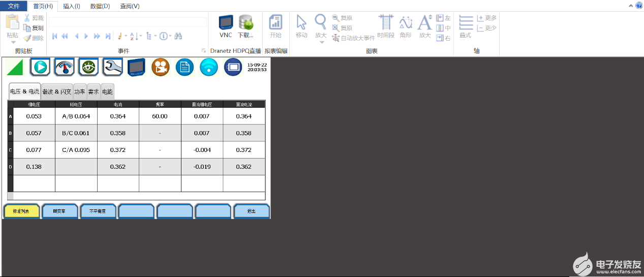Click the orange video camera icon

[161, 67]
